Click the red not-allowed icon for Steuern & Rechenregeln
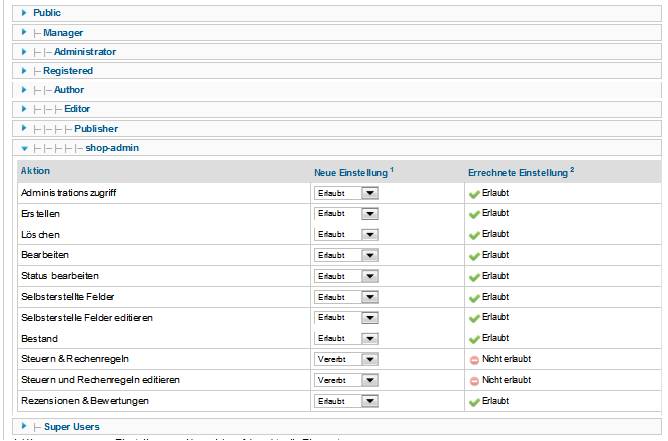Screen dimensions: 668x441 [x=474, y=359]
